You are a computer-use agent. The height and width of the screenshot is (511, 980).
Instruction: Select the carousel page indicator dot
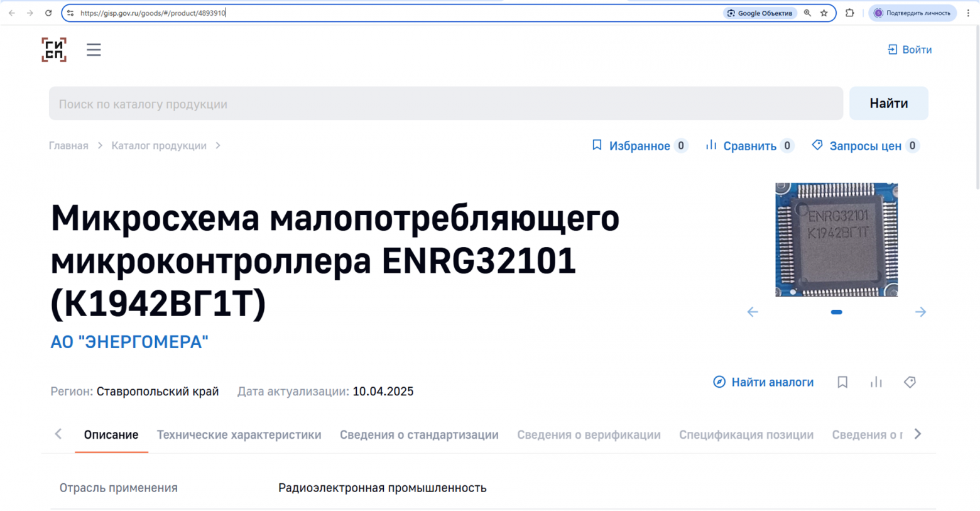(836, 312)
